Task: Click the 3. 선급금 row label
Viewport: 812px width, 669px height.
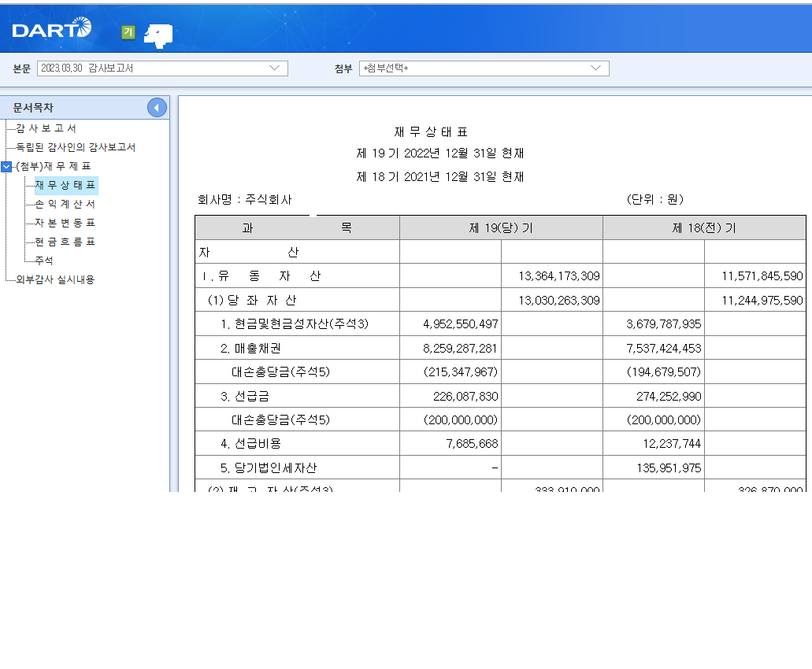Action: 245,397
